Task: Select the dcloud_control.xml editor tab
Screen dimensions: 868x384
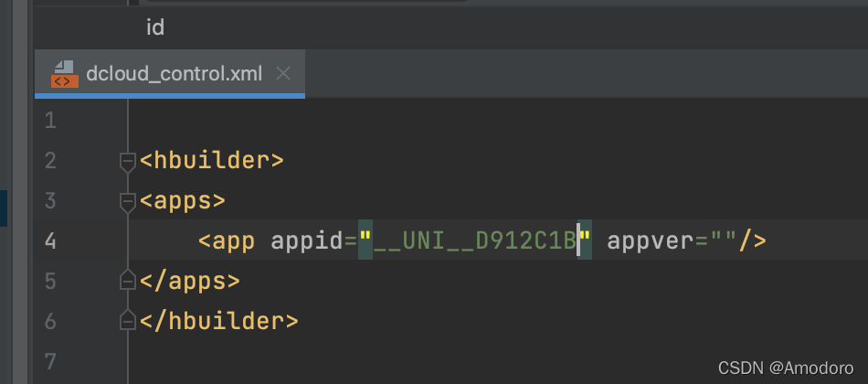Action: coord(169,74)
